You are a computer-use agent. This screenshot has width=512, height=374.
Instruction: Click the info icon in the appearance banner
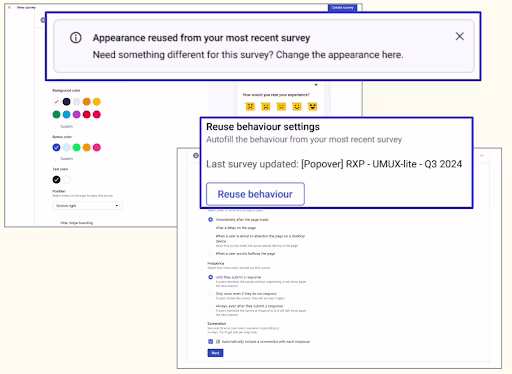click(76, 38)
